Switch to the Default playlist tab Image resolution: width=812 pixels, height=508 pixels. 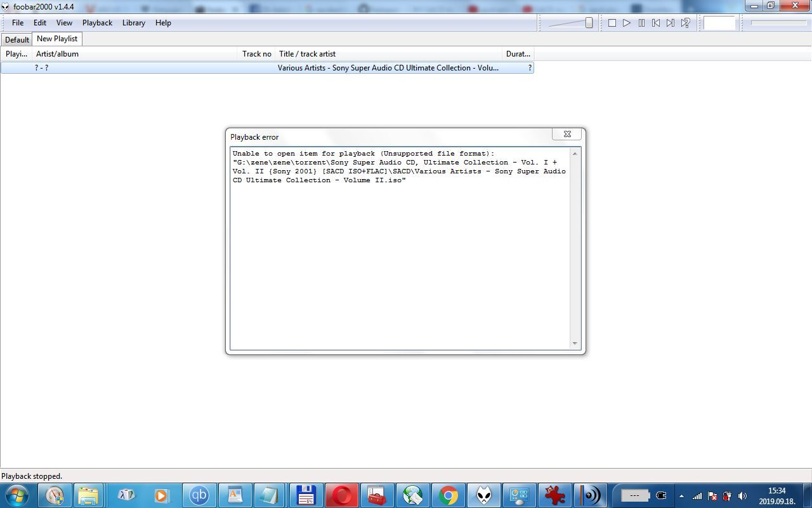(17, 39)
